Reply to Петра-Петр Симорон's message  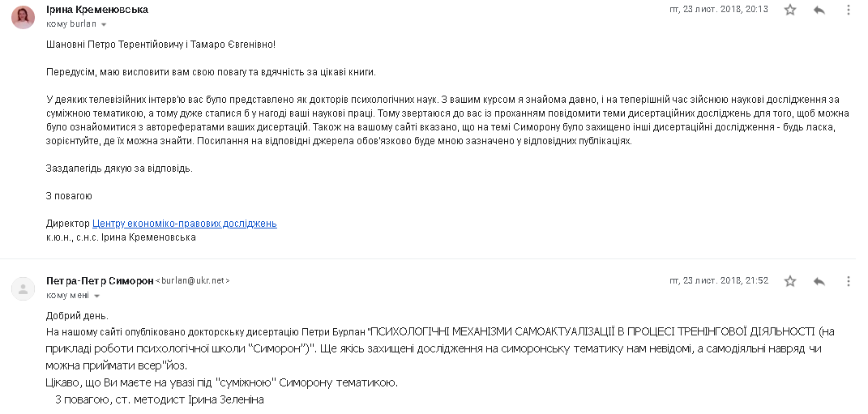[x=819, y=281]
